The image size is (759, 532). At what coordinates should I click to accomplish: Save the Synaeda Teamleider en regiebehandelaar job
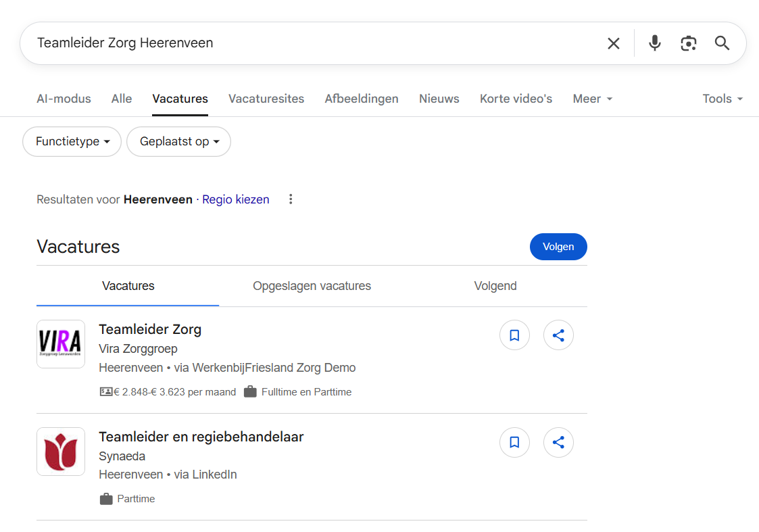(514, 443)
